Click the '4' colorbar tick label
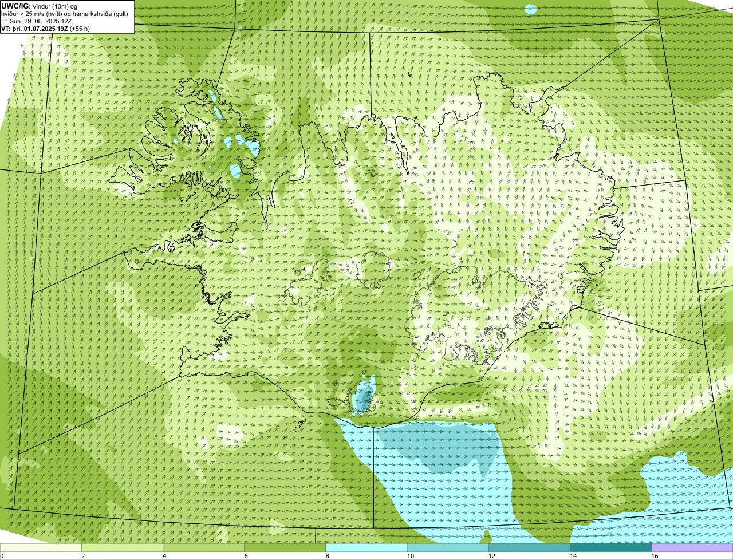This screenshot has height=560, width=733. 164,556
